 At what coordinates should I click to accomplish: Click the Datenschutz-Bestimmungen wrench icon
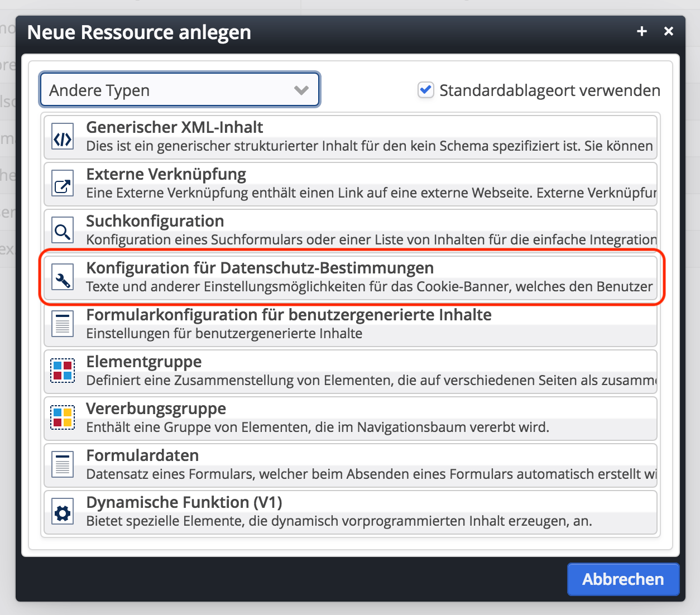pos(63,278)
